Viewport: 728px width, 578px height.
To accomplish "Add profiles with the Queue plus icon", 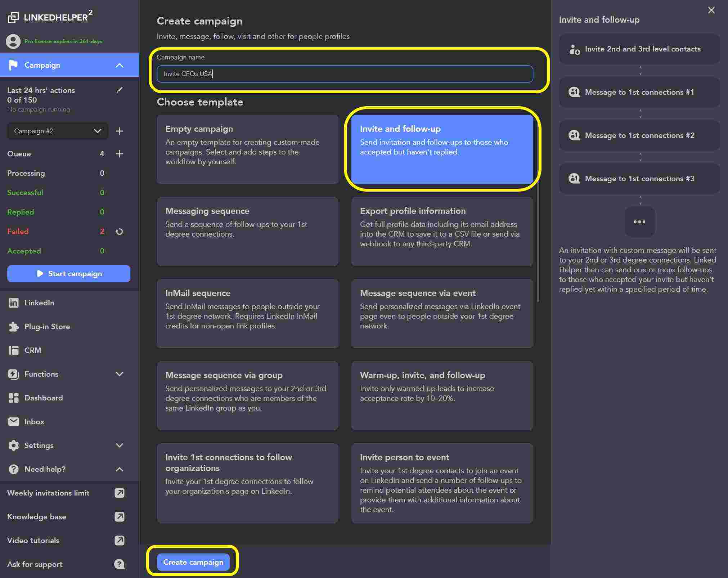I will [x=120, y=154].
